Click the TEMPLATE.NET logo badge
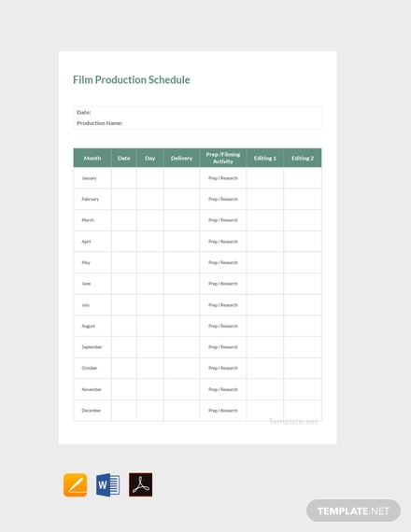Image resolution: width=411 pixels, height=532 pixels. coord(353,511)
